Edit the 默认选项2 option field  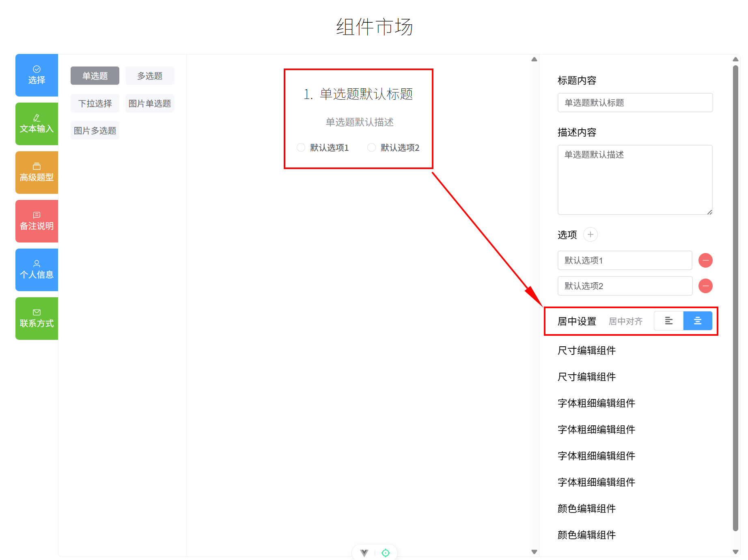click(x=625, y=286)
